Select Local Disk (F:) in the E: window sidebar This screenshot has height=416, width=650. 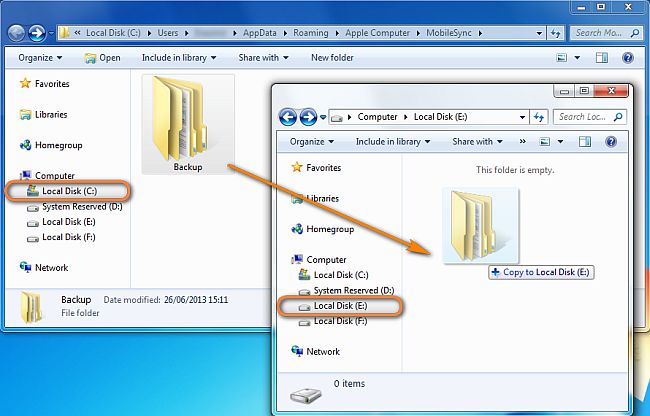333,321
